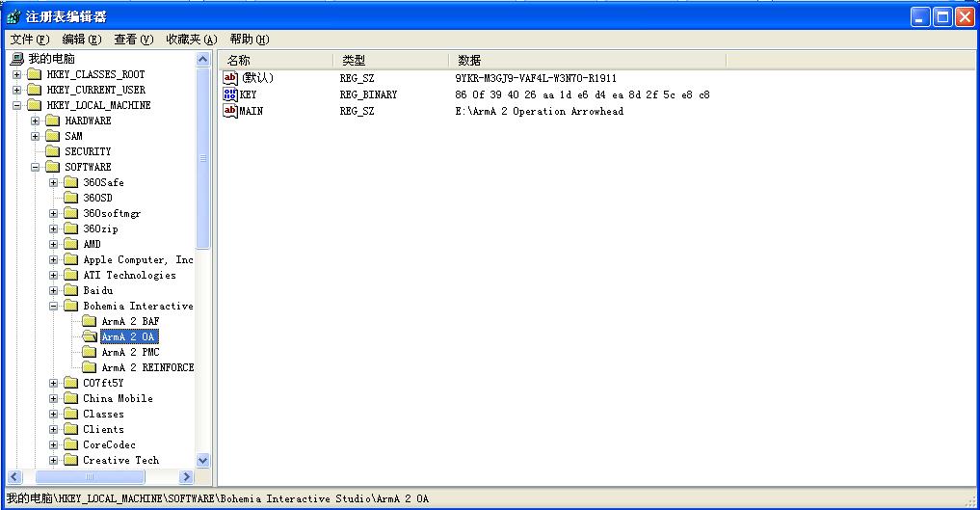Click tree scrollbar down arrow

202,461
